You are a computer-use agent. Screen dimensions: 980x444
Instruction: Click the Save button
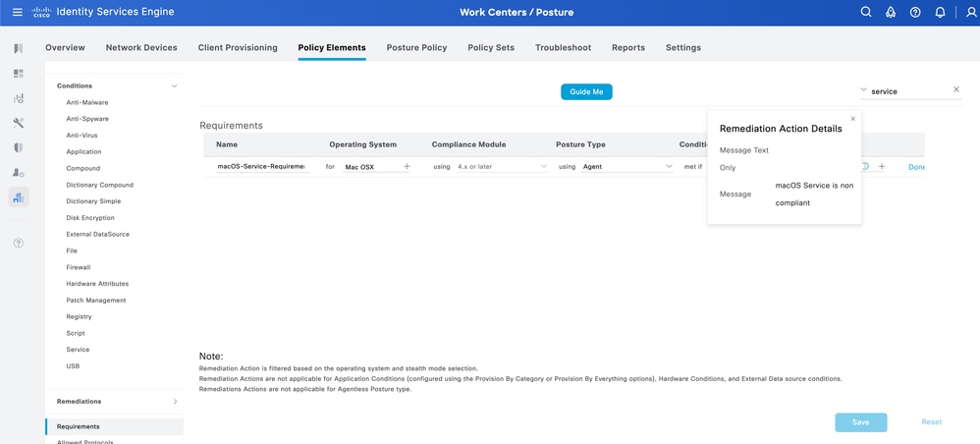[x=860, y=422]
